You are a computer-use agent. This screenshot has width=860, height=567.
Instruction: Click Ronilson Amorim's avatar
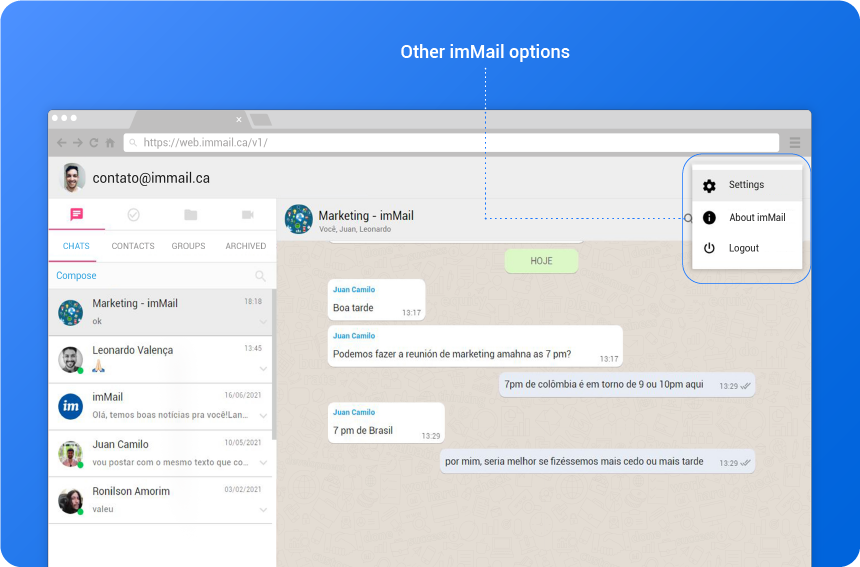click(71, 501)
